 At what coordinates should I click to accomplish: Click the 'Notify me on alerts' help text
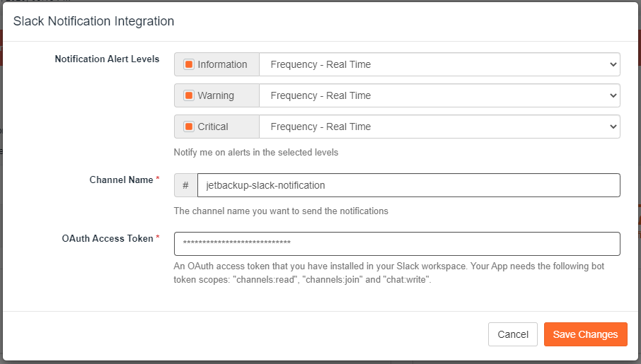click(x=256, y=153)
